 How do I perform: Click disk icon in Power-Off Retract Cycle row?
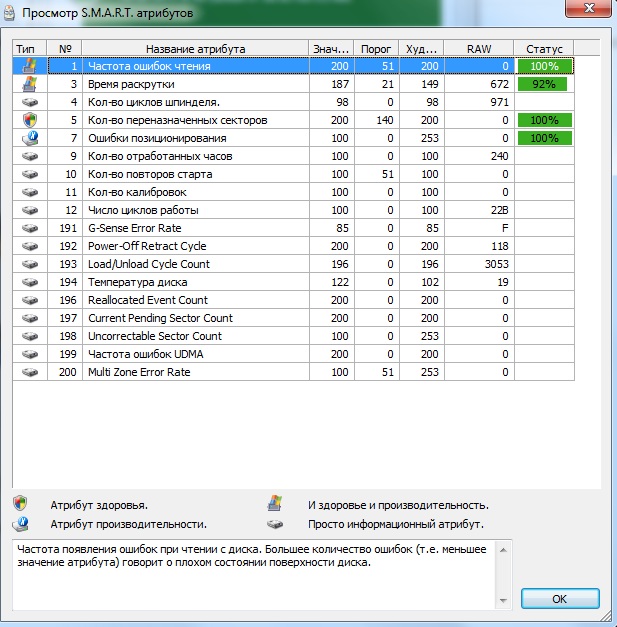[30, 246]
